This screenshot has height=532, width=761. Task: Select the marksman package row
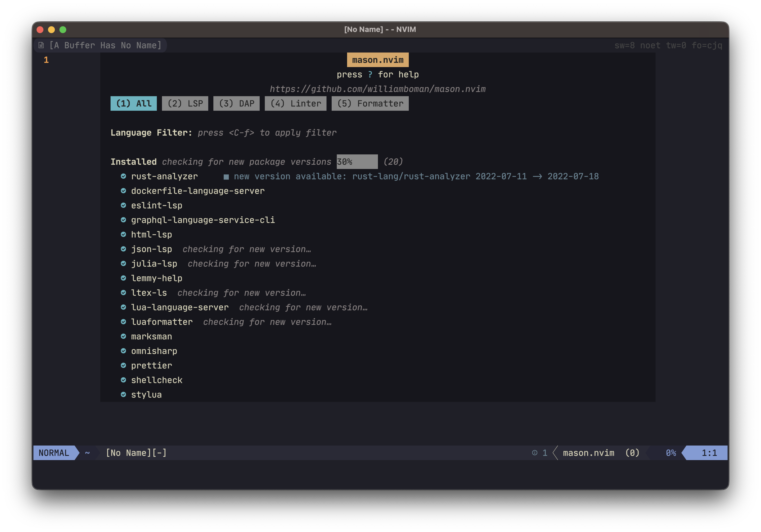tap(151, 337)
